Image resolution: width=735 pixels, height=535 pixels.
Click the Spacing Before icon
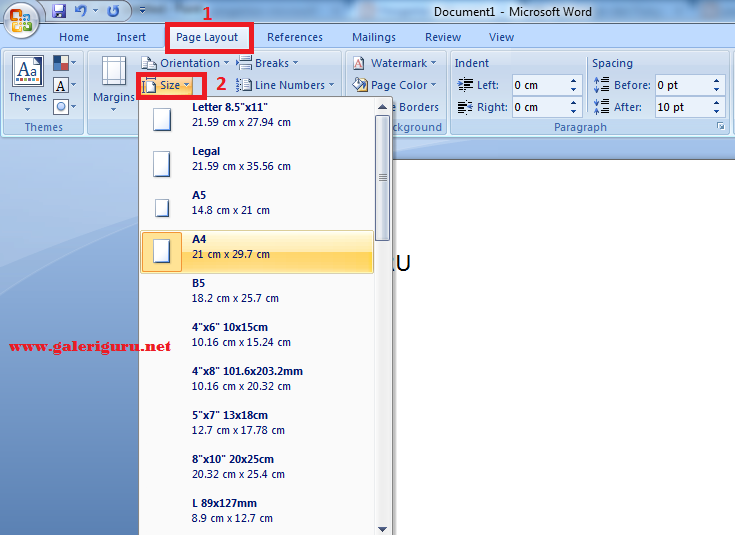601,85
